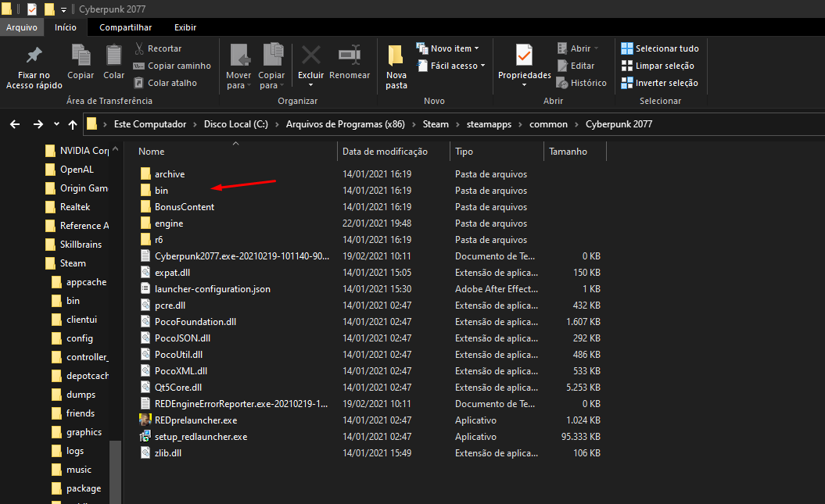Click Selecionar tudo
This screenshot has height=504, width=825.
(660, 48)
